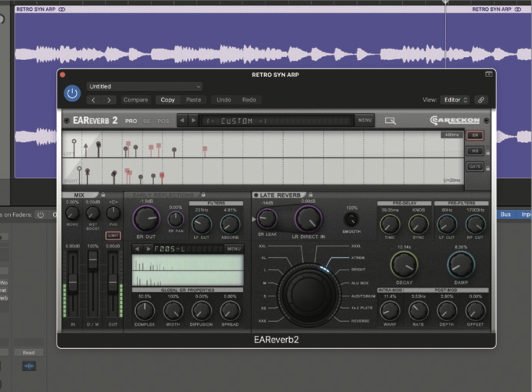Enable the MS mode button
This screenshot has height=392, width=532.
476,151
